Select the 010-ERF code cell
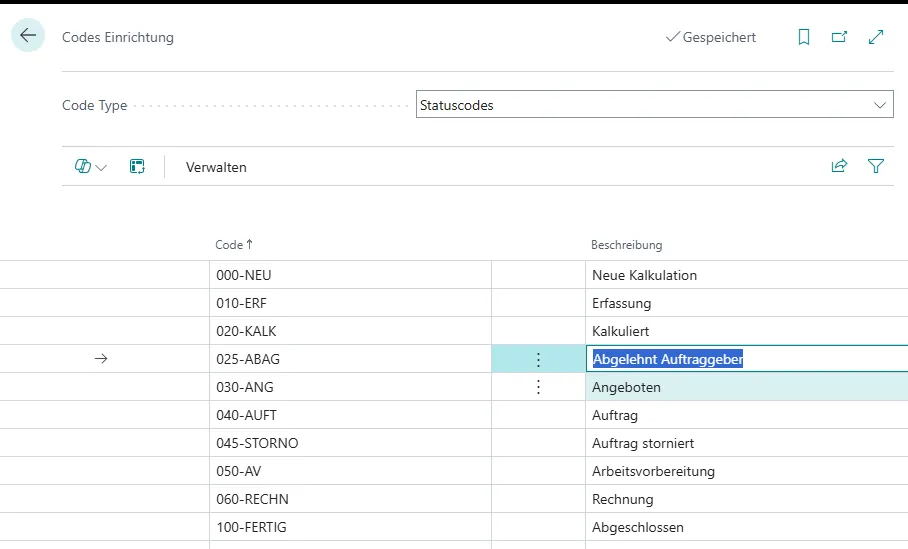Viewport: 908px width, 549px height. (x=350, y=303)
